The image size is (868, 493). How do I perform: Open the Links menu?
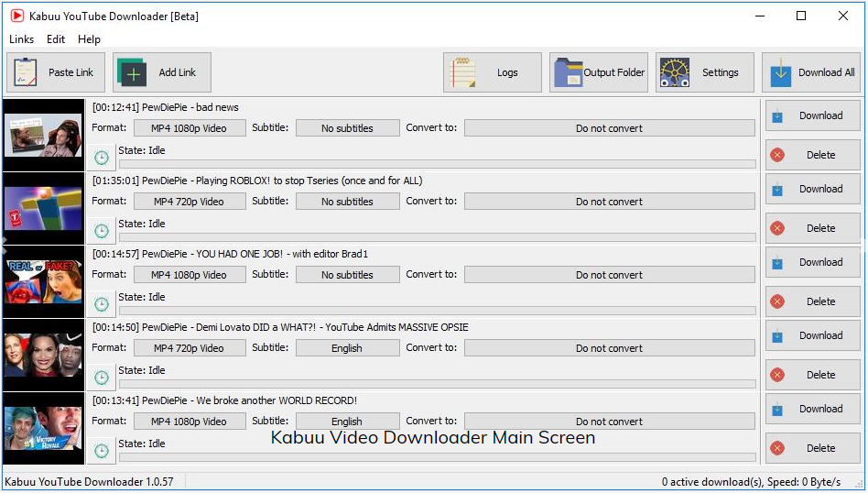pos(22,39)
